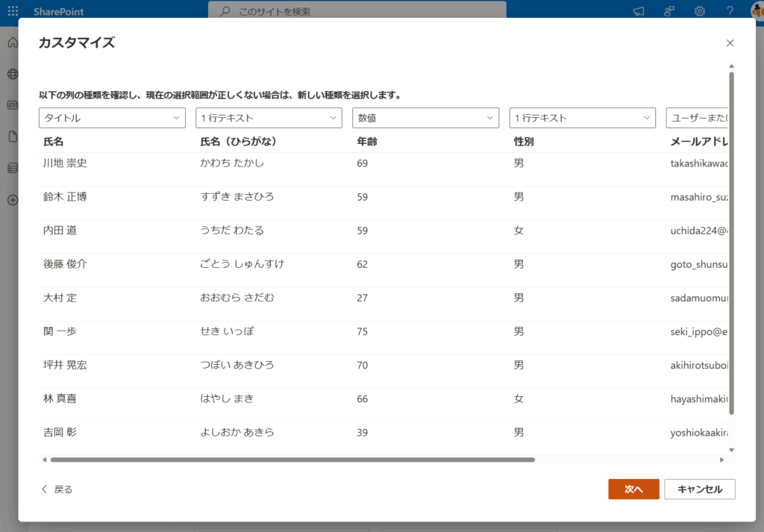Screen dimensions: 764x532
Task: Select the cell 内田 道
Action: click(60, 231)
